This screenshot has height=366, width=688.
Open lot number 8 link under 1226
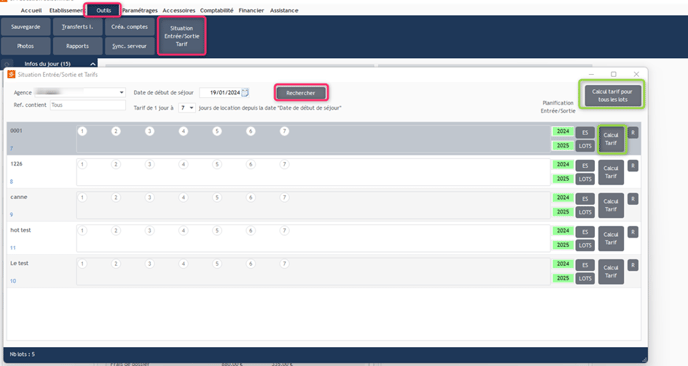(x=11, y=181)
